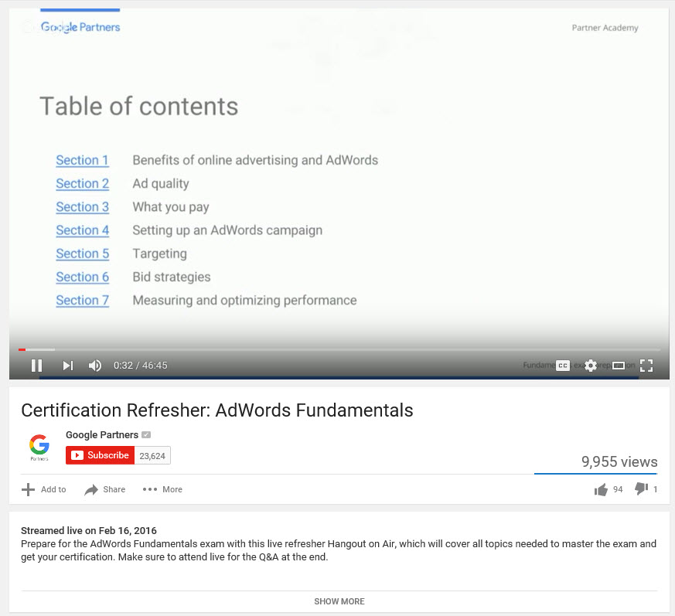Click the Google Partners logo in video

pos(80,27)
